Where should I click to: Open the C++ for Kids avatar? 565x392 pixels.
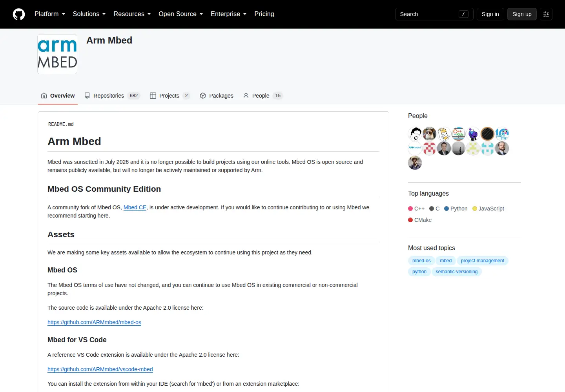tap(458, 134)
